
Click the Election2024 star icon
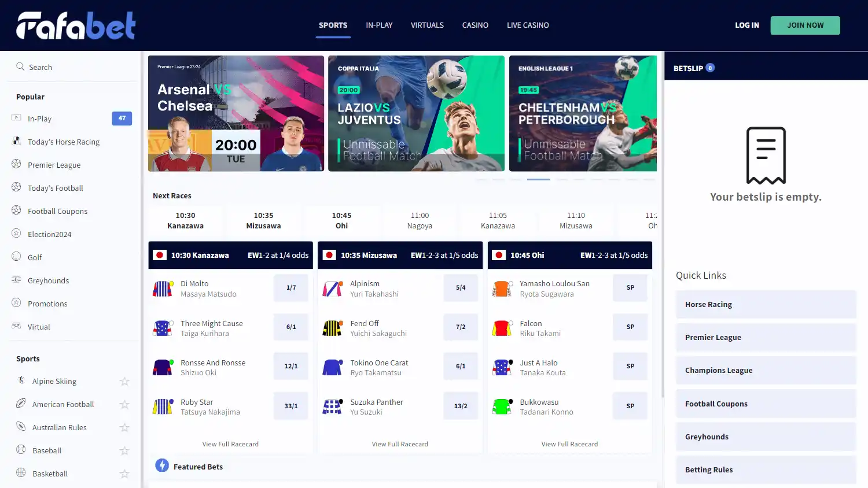pyautogui.click(x=16, y=234)
